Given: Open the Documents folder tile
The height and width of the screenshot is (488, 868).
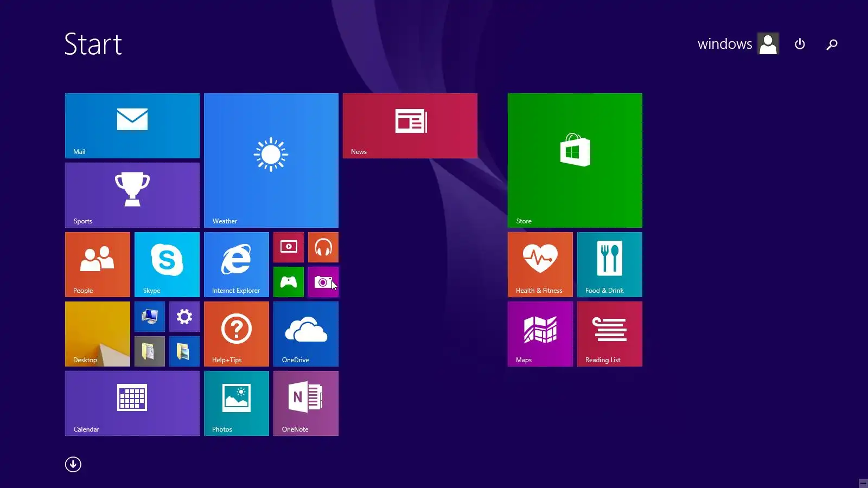Looking at the screenshot, I should [x=150, y=351].
